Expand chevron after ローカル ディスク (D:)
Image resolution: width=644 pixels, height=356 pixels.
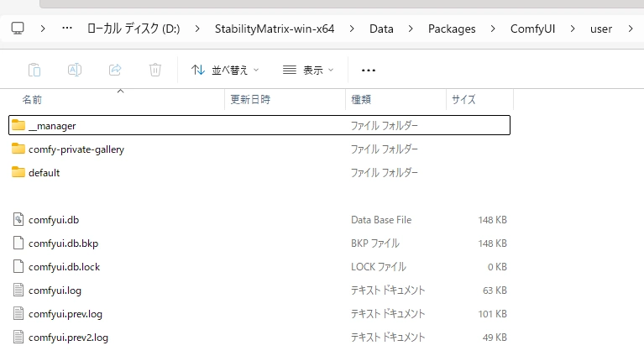point(197,29)
